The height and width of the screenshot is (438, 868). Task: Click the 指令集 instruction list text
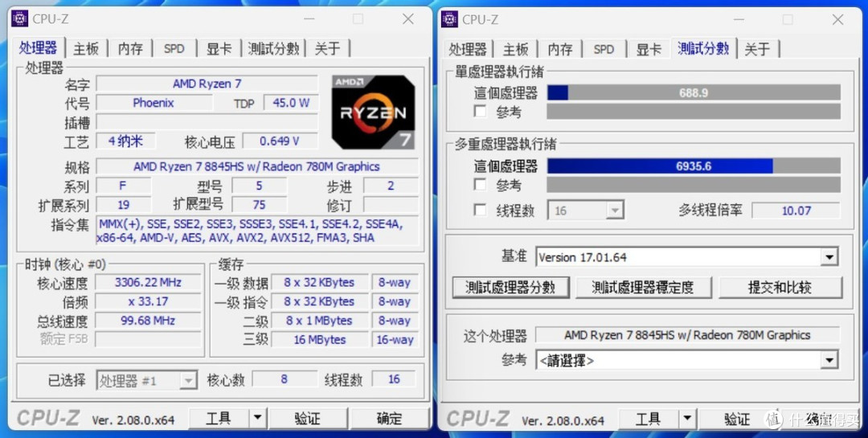click(x=257, y=231)
